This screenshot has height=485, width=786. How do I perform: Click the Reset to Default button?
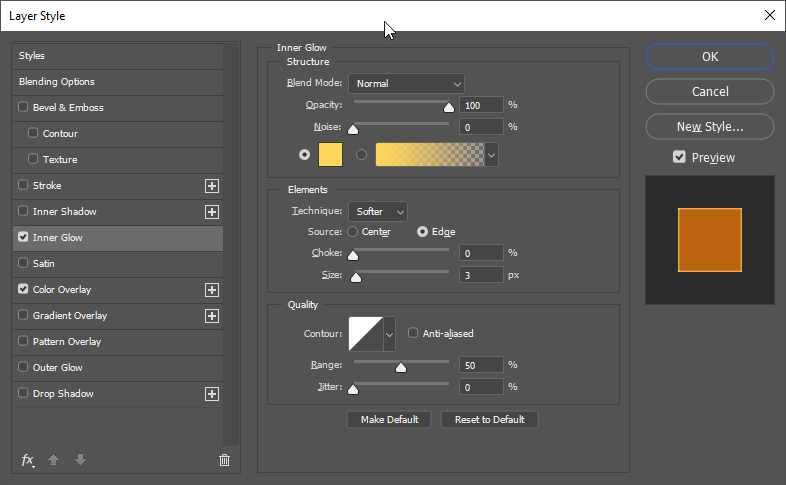click(x=489, y=420)
